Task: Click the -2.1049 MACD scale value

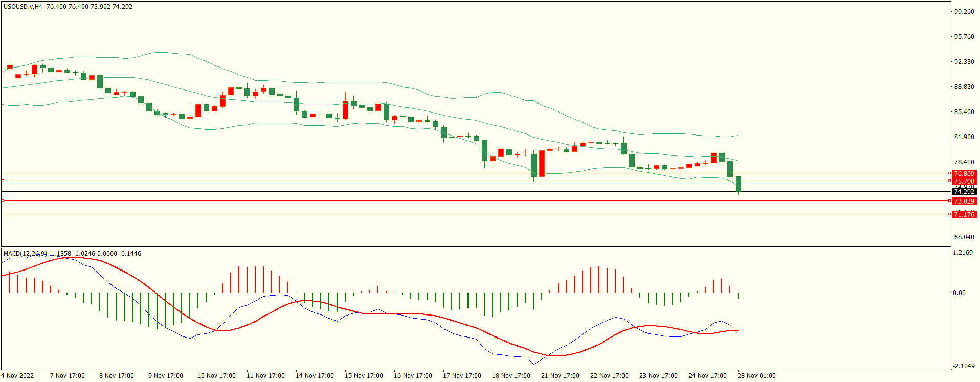Action: 963,366
